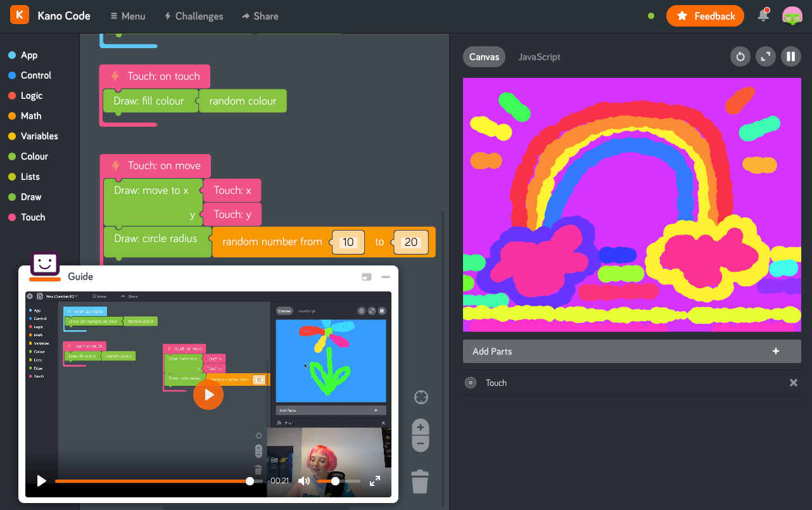The height and width of the screenshot is (510, 812).
Task: Click the trash bin icon
Action: [420, 481]
